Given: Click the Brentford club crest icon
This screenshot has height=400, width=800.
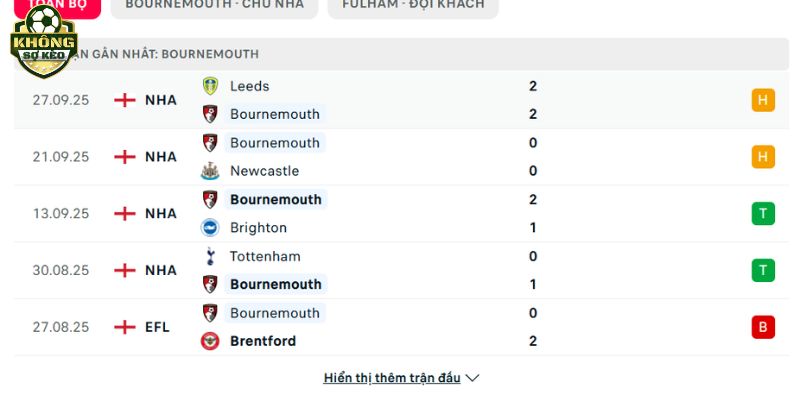Looking at the screenshot, I should (210, 341).
